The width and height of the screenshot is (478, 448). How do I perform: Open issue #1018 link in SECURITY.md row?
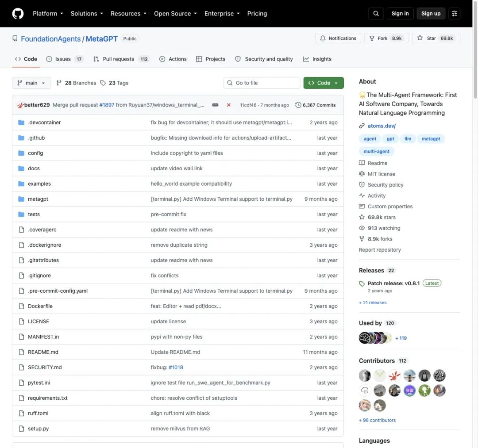coord(176,368)
